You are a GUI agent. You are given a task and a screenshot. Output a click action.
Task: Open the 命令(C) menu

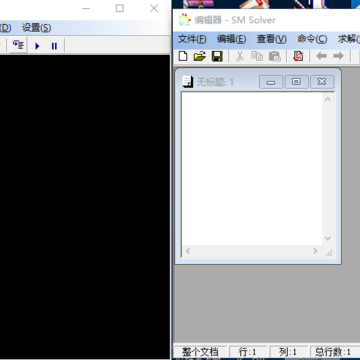[x=312, y=39]
